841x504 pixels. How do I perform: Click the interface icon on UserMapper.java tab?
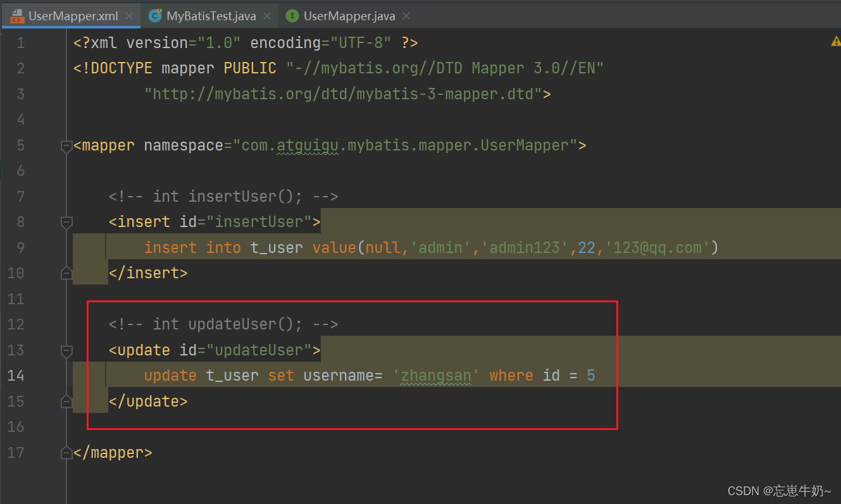pos(292,16)
